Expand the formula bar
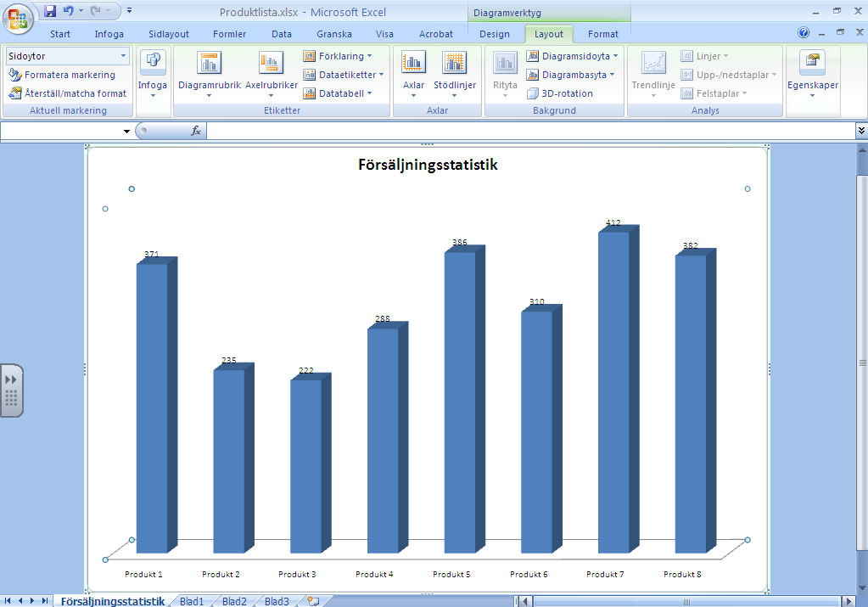 [x=861, y=132]
